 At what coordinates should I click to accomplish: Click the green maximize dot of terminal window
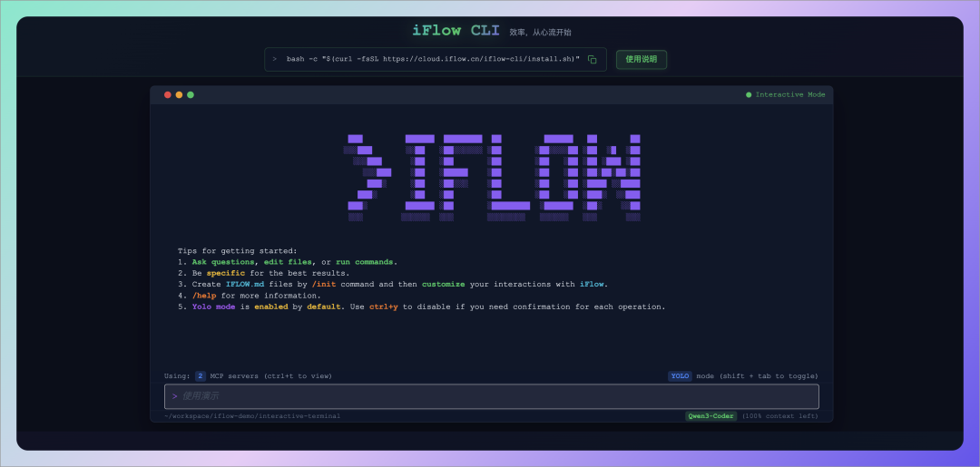pos(191,95)
